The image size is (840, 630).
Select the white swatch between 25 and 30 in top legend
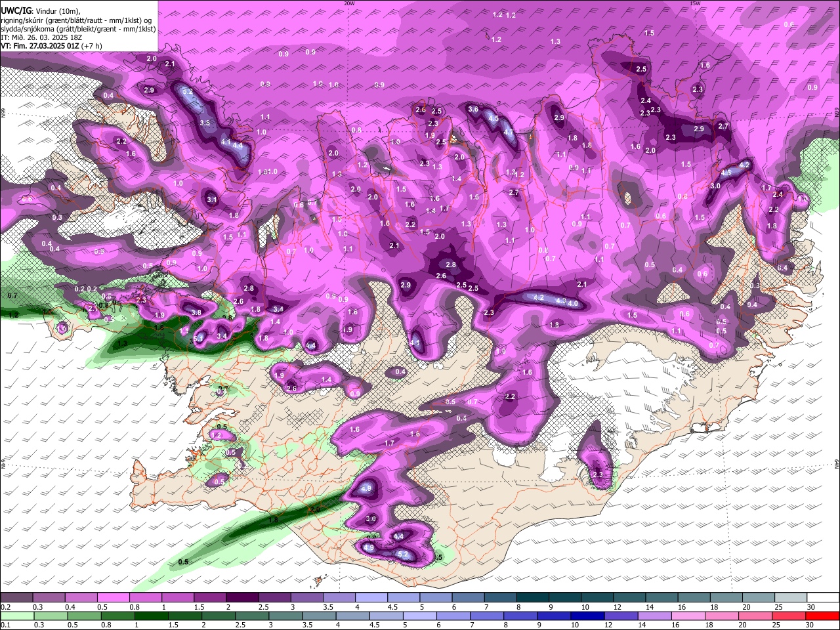point(790,597)
